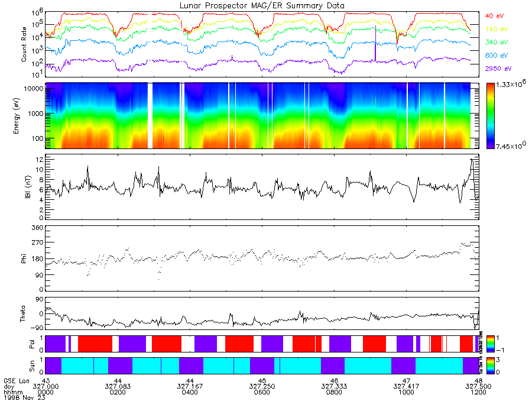Click the energy spectrogram color bar

[x=490, y=116]
